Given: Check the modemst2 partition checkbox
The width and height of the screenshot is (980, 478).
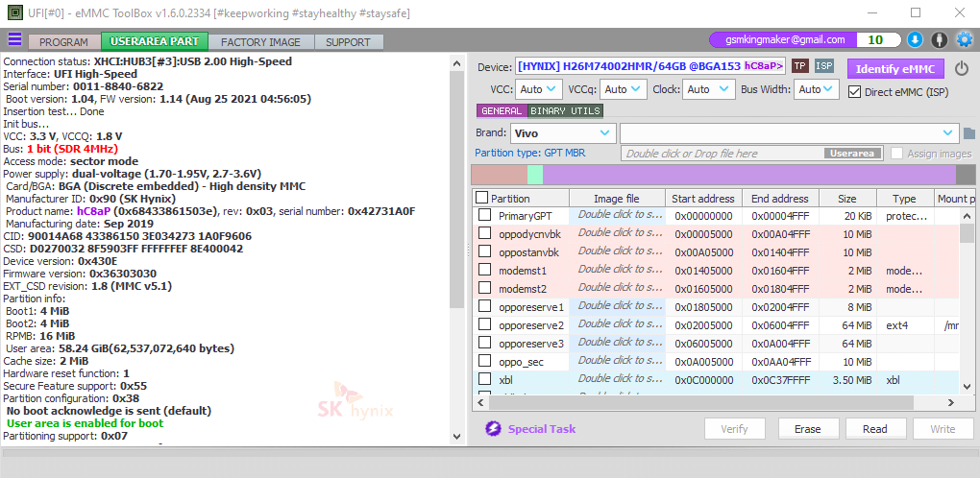Looking at the screenshot, I should [x=484, y=288].
